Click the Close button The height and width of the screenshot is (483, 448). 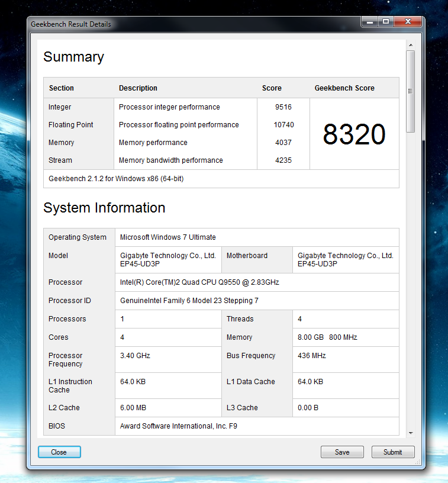point(59,452)
